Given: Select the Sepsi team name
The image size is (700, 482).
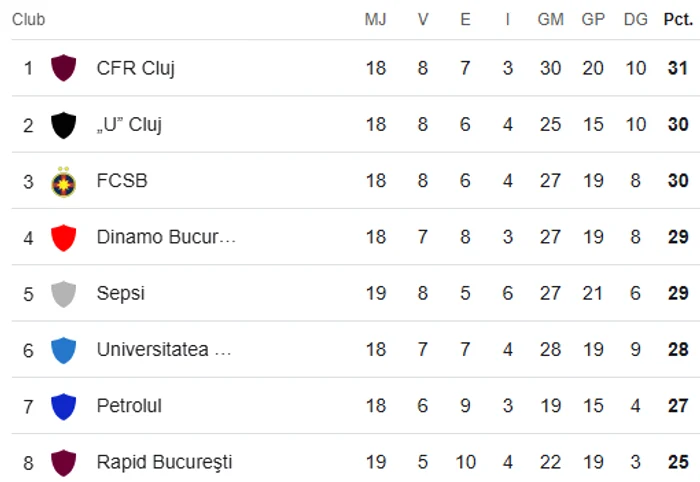Looking at the screenshot, I should [x=121, y=294].
